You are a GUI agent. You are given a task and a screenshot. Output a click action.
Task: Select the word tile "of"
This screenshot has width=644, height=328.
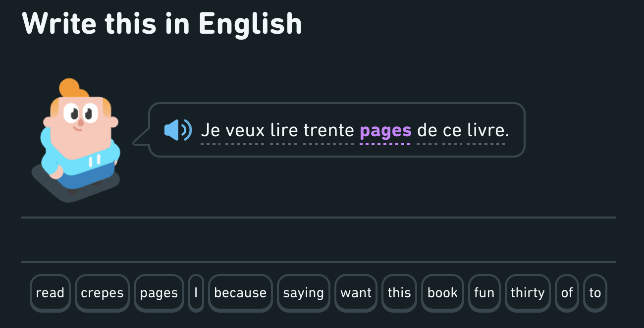click(x=567, y=293)
